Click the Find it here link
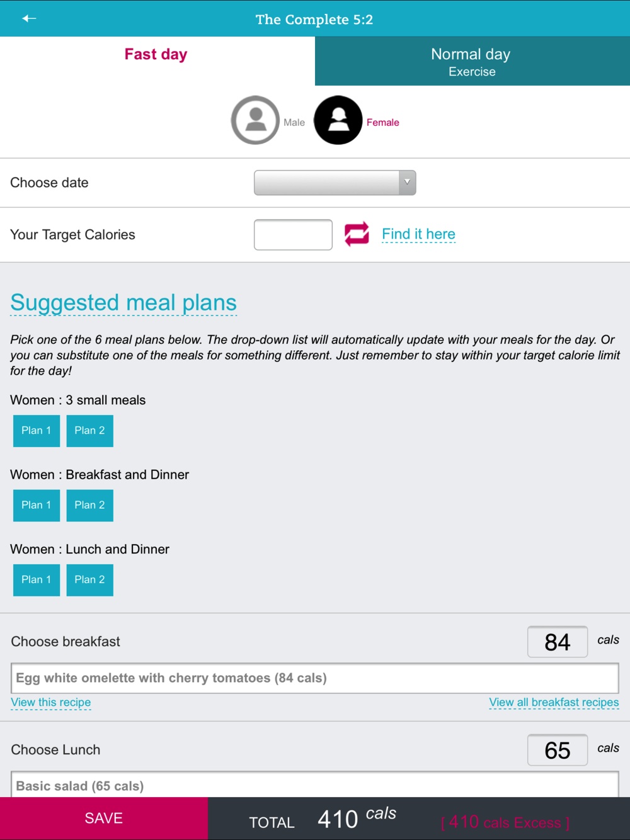Viewport: 630px width, 840px height. 418,234
